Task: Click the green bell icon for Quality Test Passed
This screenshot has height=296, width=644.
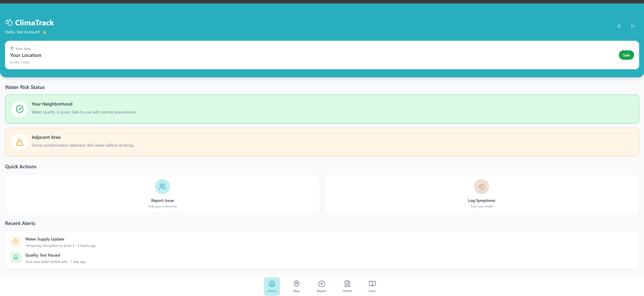Action: click(x=15, y=257)
